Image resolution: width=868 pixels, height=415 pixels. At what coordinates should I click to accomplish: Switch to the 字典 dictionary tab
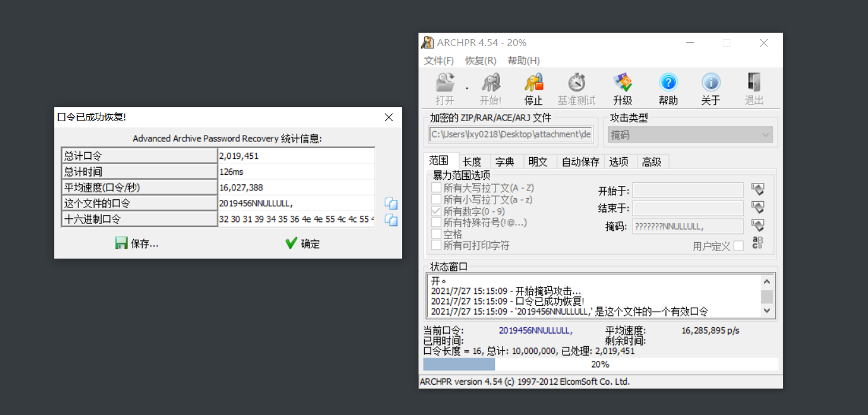pyautogui.click(x=504, y=161)
